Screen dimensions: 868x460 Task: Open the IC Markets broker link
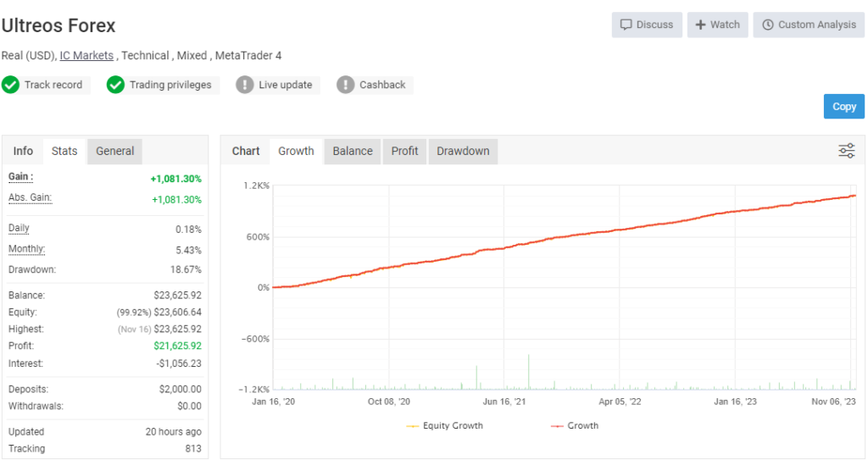click(x=86, y=55)
